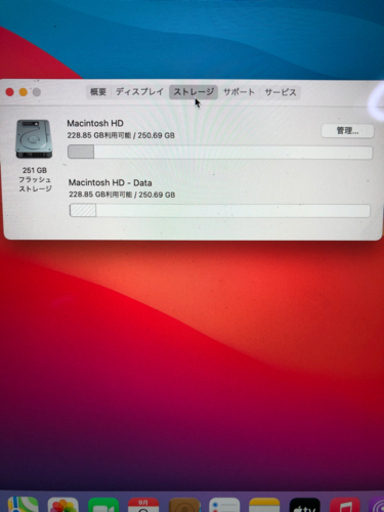
Task: Click the hard disk drive icon
Action: pos(34,139)
